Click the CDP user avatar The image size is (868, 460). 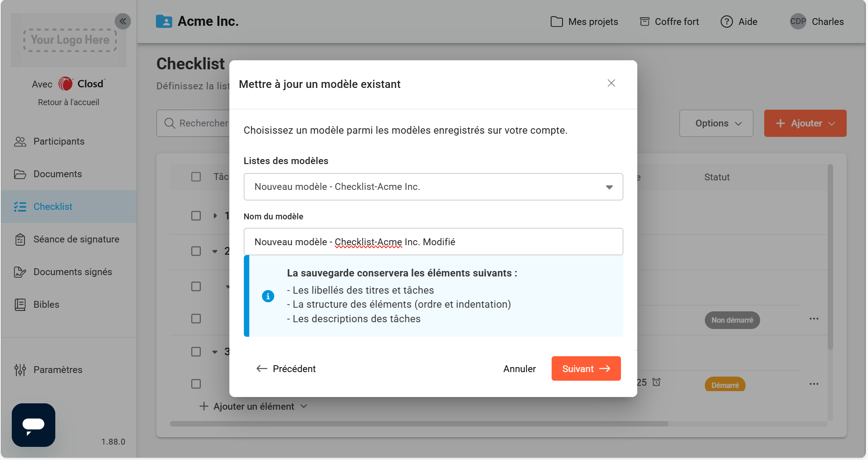(798, 22)
